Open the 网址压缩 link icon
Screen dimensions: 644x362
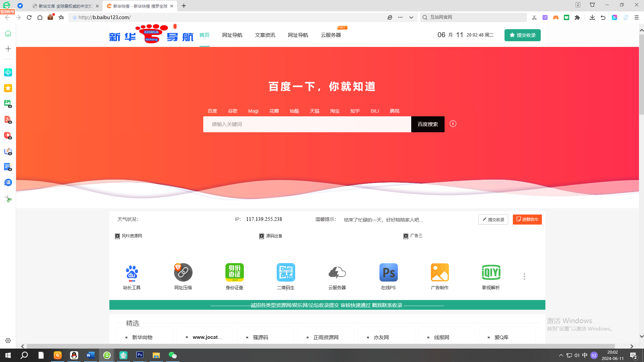(x=183, y=273)
